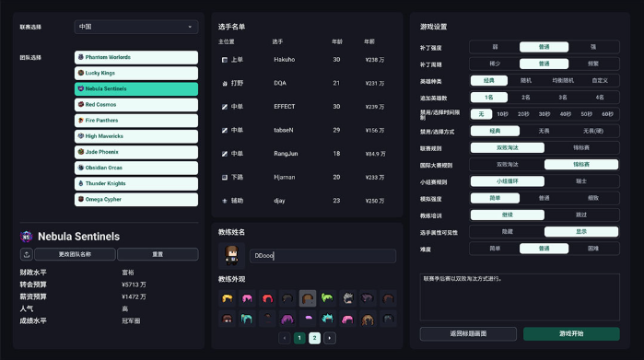Set 难度 difficulty to 困难
This screenshot has width=644, height=360.
tap(593, 249)
